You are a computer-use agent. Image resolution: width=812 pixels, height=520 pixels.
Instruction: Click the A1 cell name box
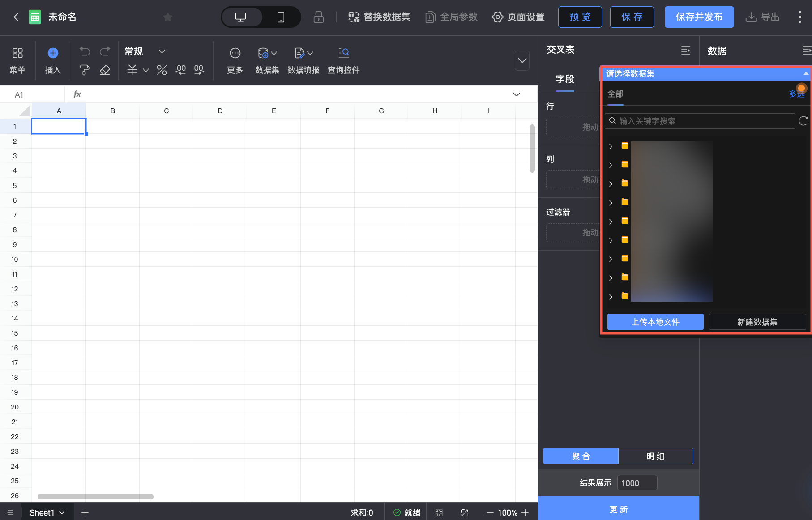tap(32, 94)
